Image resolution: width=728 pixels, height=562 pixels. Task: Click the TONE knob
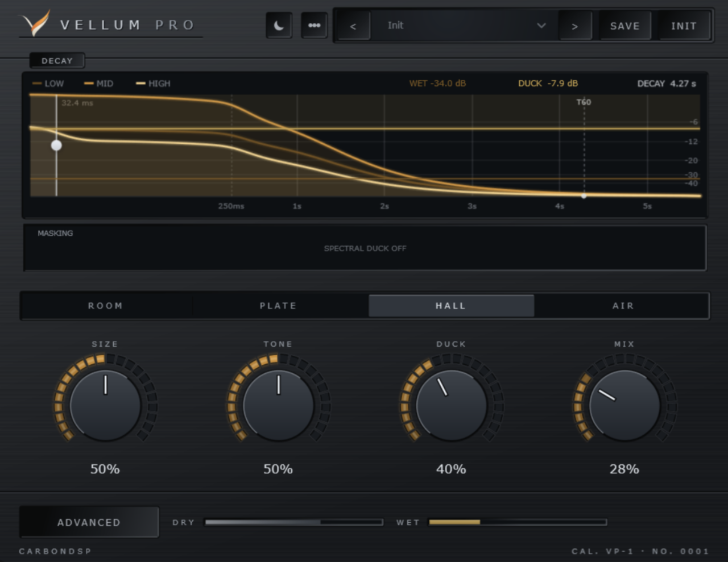click(278, 406)
